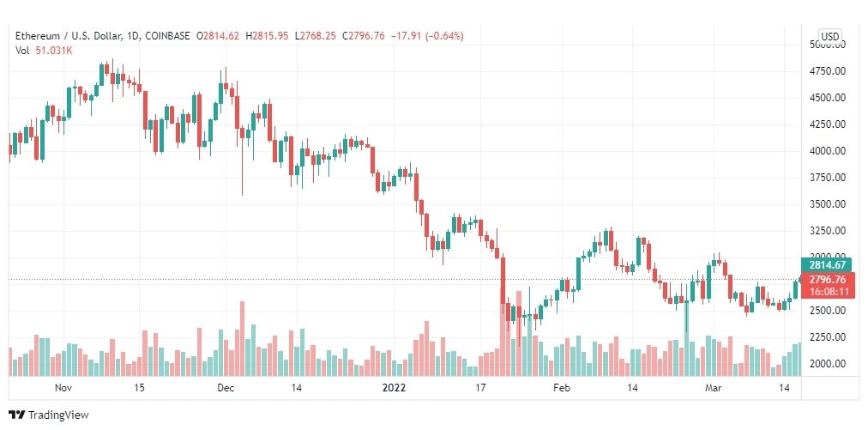Screen dimensions: 868x430
Task: Click the Feb label on time axis
Action: (x=561, y=387)
